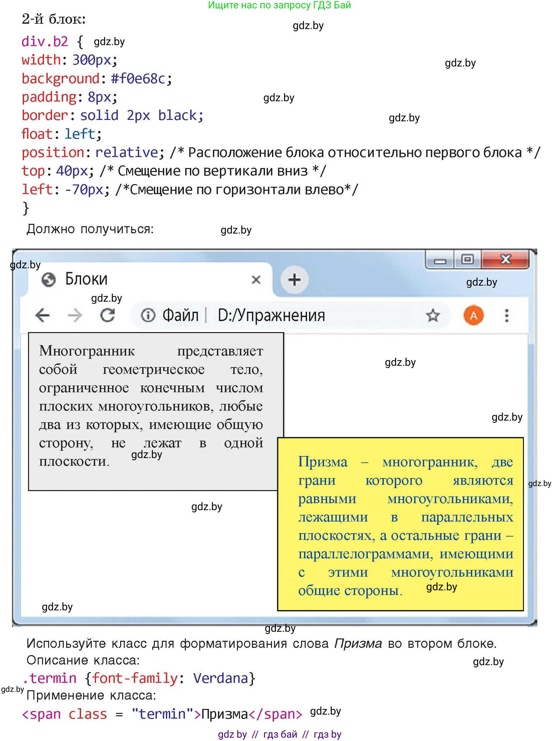Open the file info icon in address bar
This screenshot has width=560, height=741.
[149, 315]
